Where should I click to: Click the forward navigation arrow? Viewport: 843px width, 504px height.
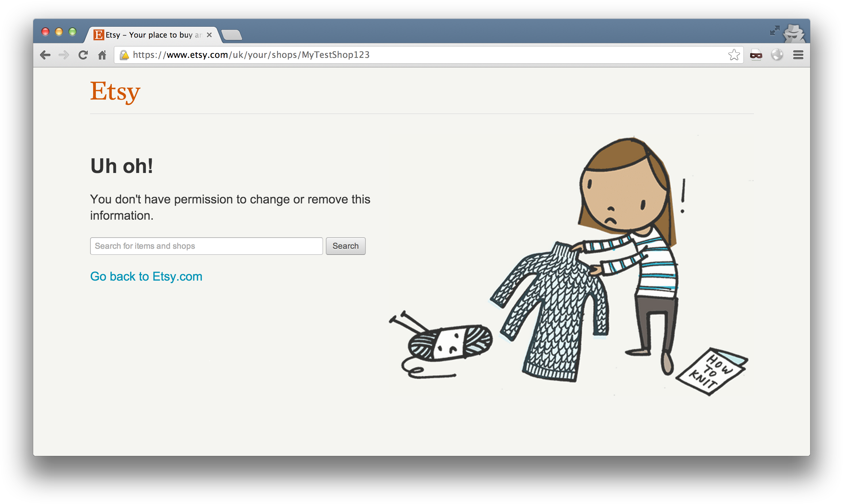pyautogui.click(x=64, y=55)
